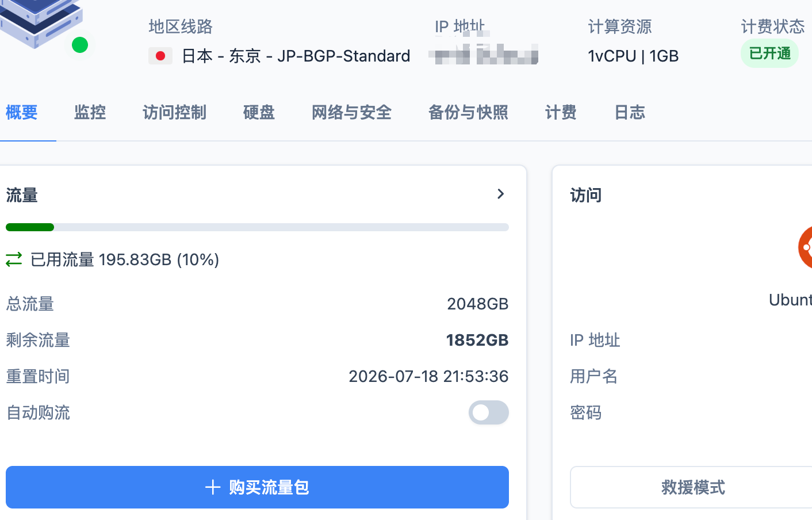The image size is (812, 520).
Task: Click the 救援模式 button
Action: click(691, 487)
